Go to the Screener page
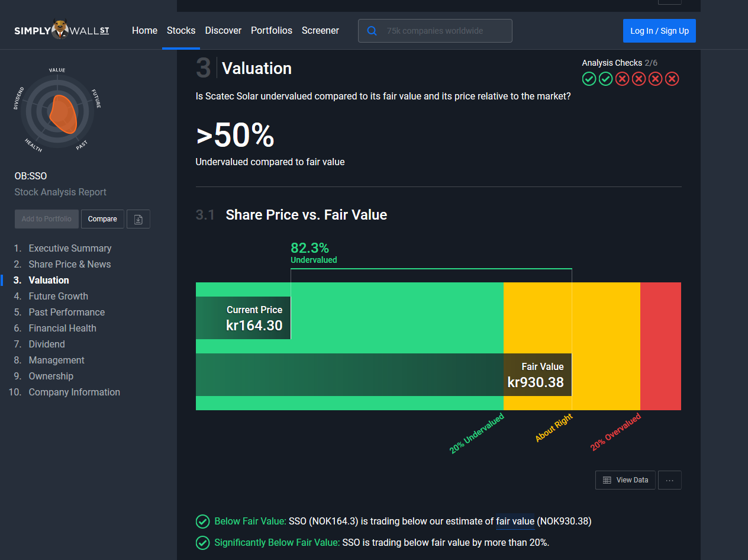 320,31
